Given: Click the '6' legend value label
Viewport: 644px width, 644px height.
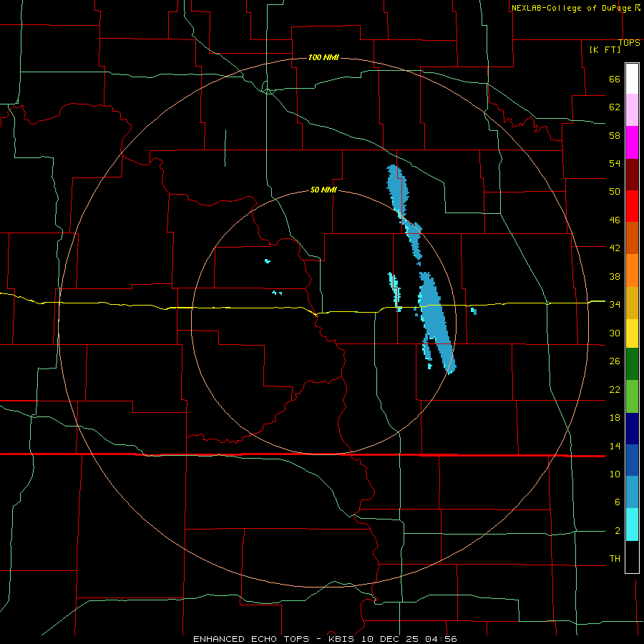Looking at the screenshot, I should click(x=617, y=502).
